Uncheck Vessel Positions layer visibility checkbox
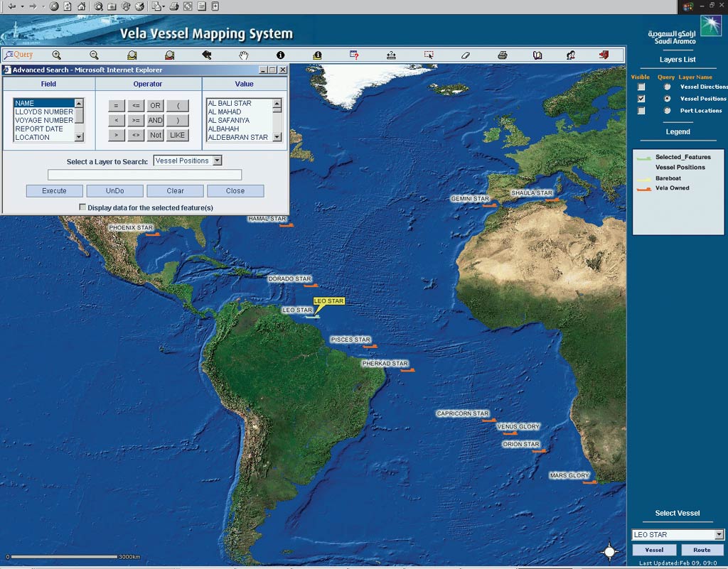The height and width of the screenshot is (569, 728). [641, 99]
